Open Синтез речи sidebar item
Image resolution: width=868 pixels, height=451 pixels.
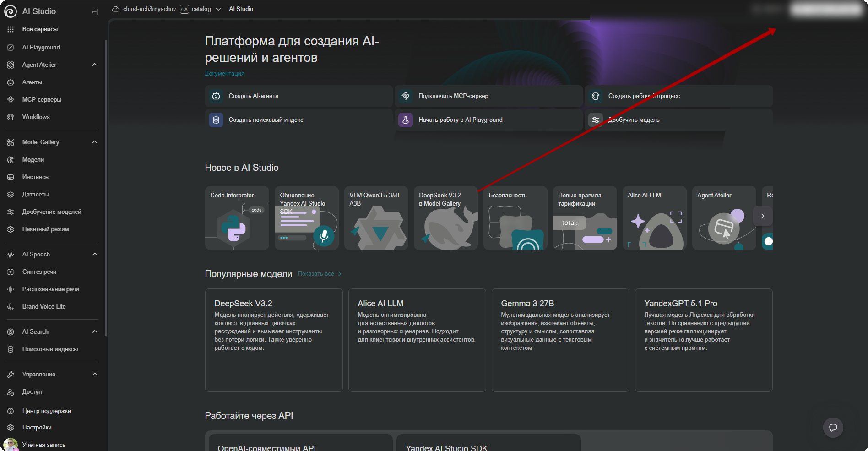(x=53, y=272)
